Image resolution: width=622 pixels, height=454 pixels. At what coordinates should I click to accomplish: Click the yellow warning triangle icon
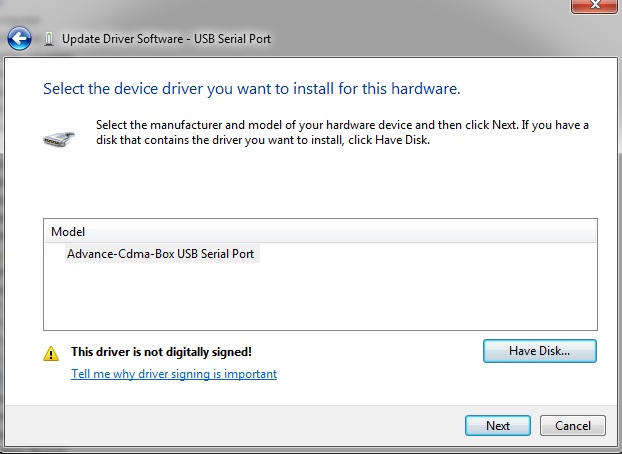pos(50,353)
